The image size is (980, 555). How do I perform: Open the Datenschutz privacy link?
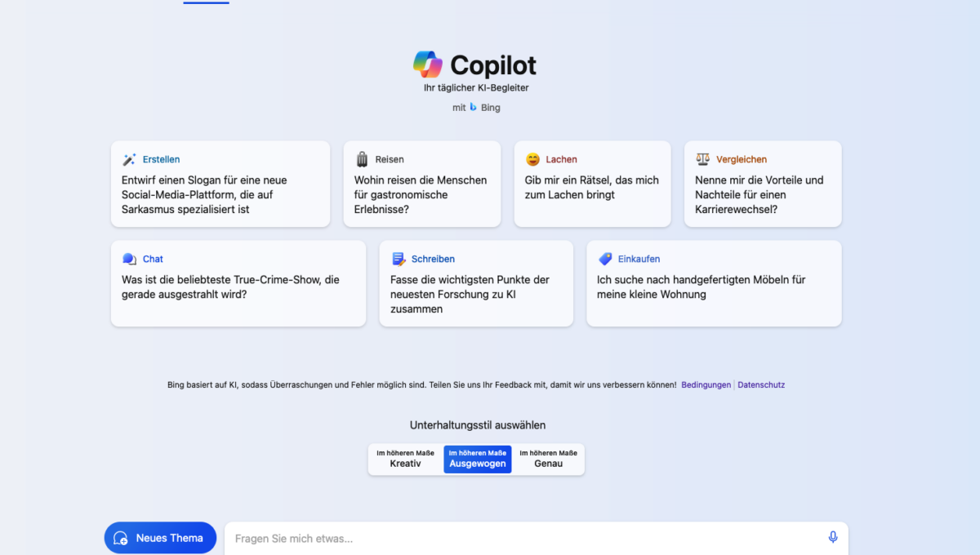(761, 385)
